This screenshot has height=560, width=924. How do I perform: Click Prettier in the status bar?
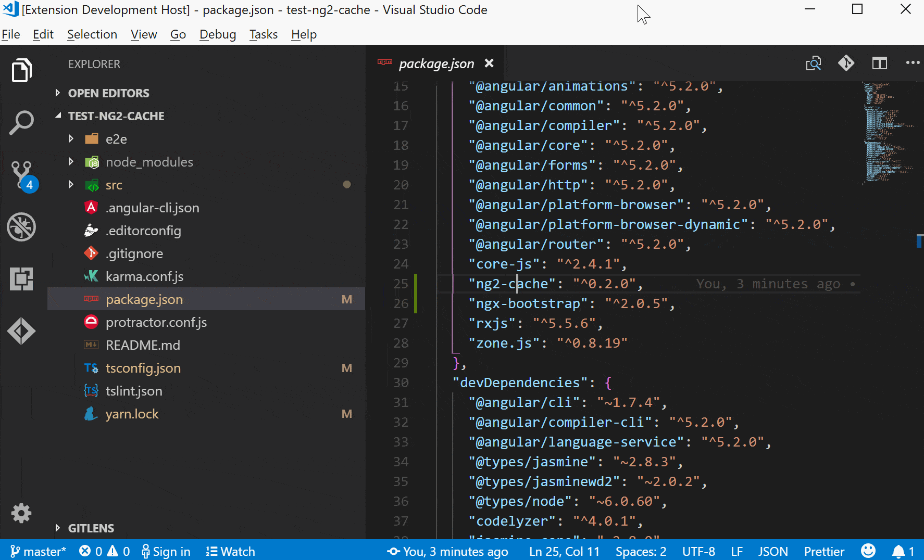coord(824,551)
